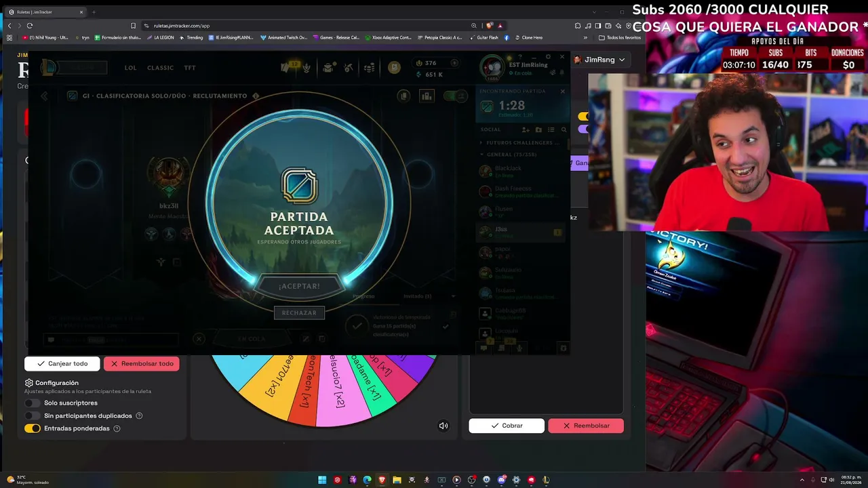Open help for Entradas ponderadas
Image resolution: width=868 pixels, height=488 pixels.
click(x=117, y=429)
